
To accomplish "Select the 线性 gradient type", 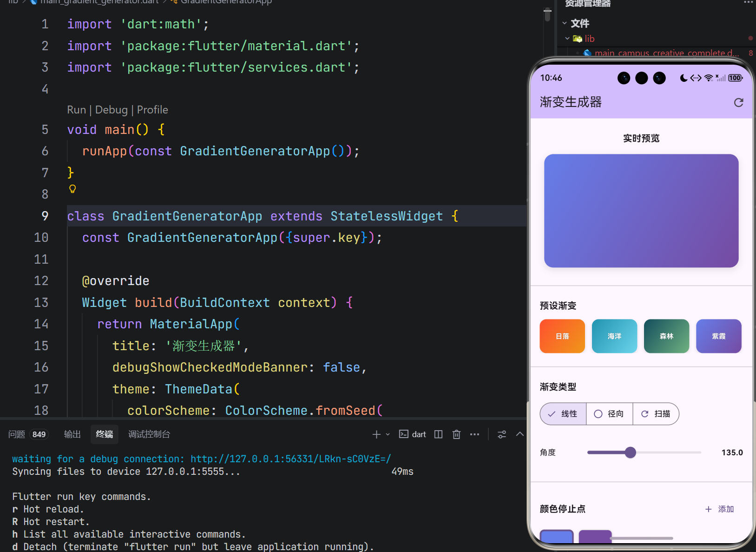I will pyautogui.click(x=563, y=414).
